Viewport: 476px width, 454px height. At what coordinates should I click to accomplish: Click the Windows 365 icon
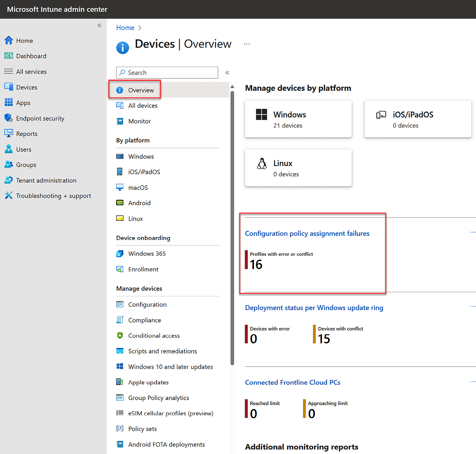(120, 253)
